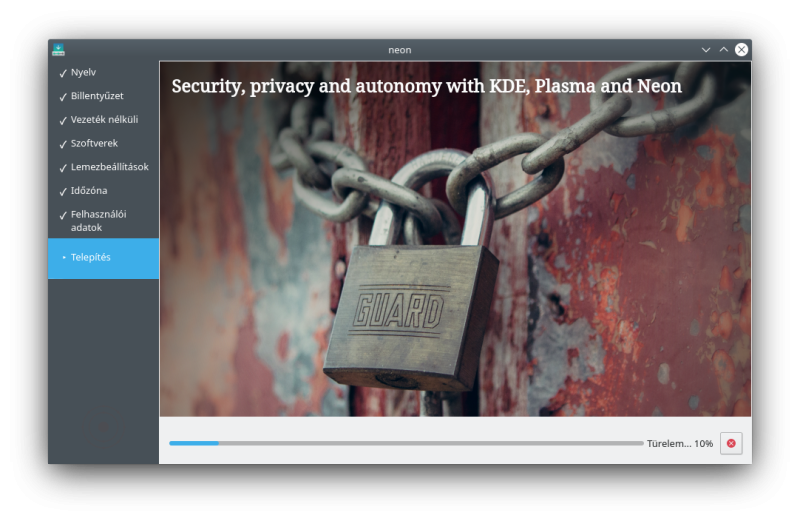The width and height of the screenshot is (800, 521).
Task: Select the Nyelv step
Action: coord(104,72)
